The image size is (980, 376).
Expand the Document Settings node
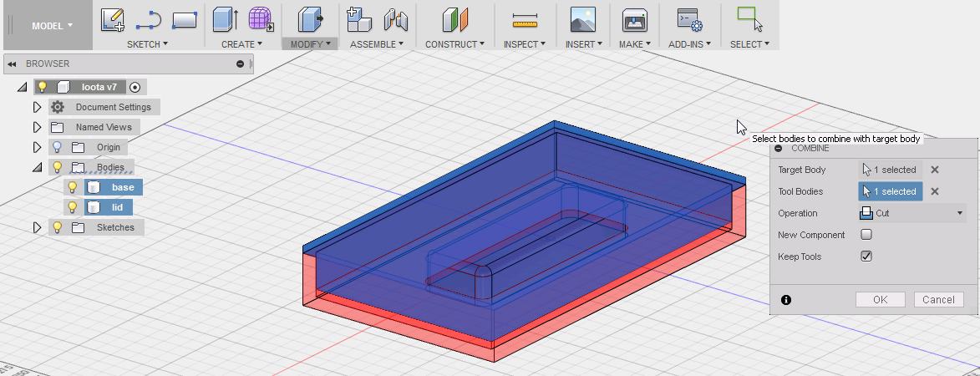pyautogui.click(x=38, y=107)
